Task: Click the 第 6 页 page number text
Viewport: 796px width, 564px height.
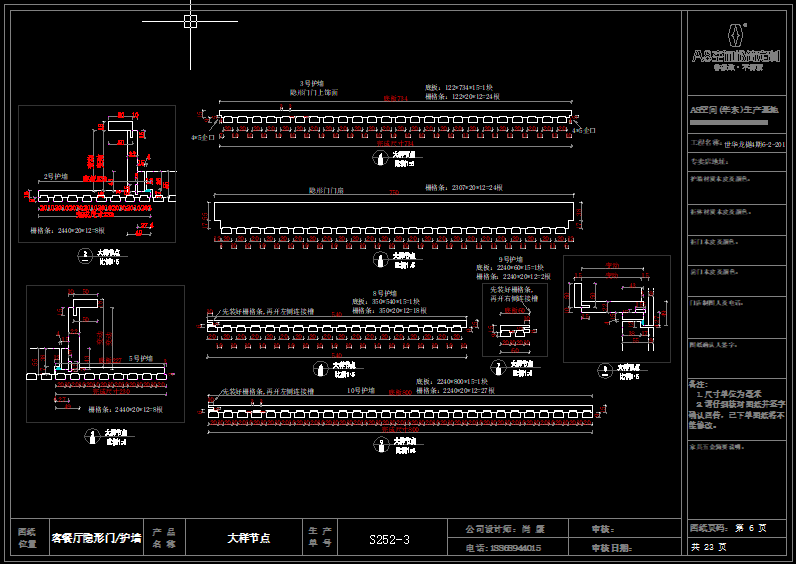Action: tap(750, 527)
